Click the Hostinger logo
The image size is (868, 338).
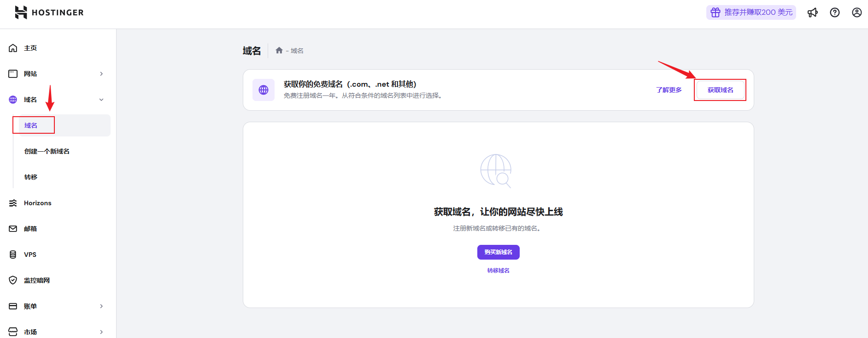(x=49, y=12)
